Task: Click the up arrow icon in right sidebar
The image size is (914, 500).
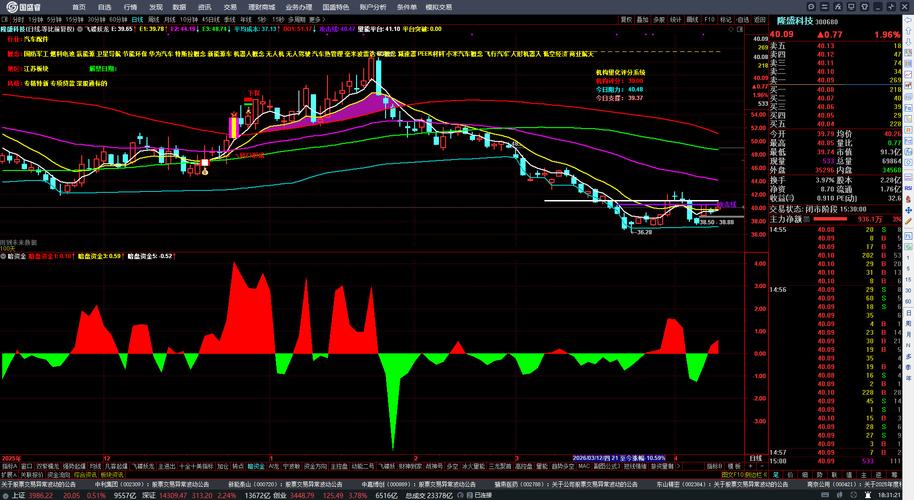Action: pyautogui.click(x=908, y=31)
